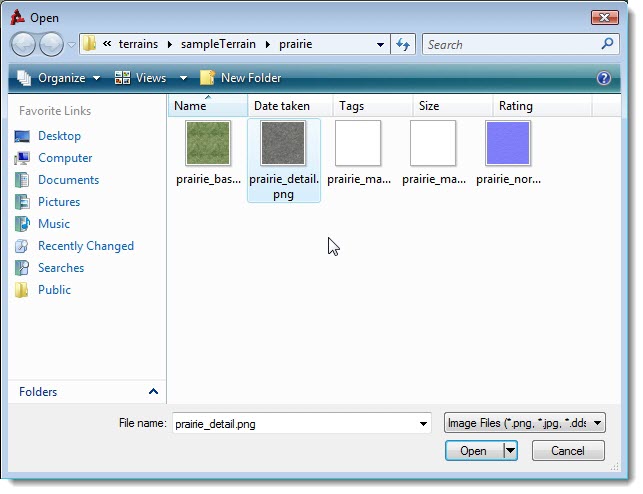
Task: Select the green prairie_bas... thumbnail
Action: (x=208, y=143)
